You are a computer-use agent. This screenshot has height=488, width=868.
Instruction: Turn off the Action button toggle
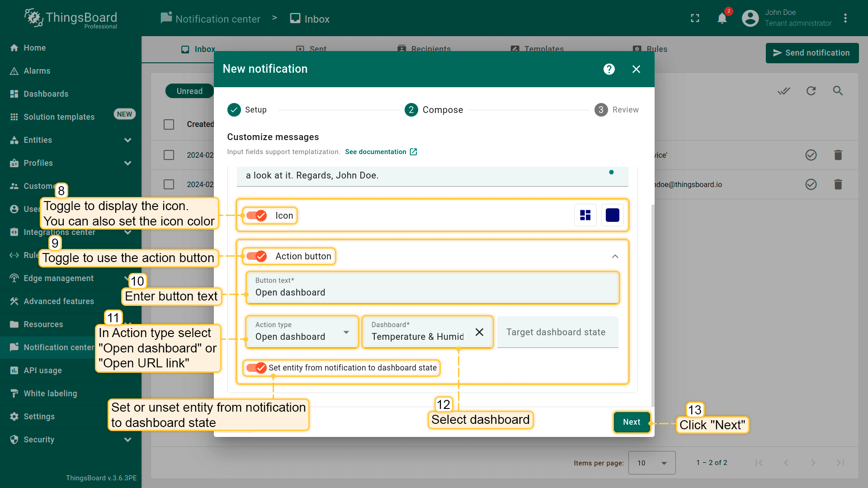coord(256,256)
